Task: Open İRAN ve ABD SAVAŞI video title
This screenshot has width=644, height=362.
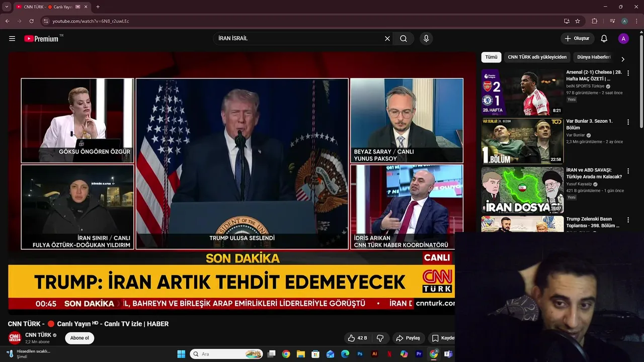Action: click(x=594, y=173)
